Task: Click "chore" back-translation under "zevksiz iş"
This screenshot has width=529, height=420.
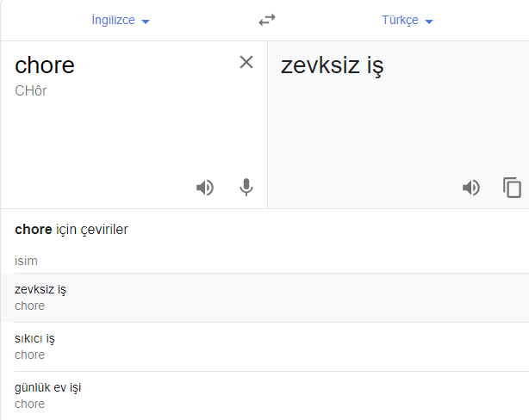Action: (x=29, y=306)
